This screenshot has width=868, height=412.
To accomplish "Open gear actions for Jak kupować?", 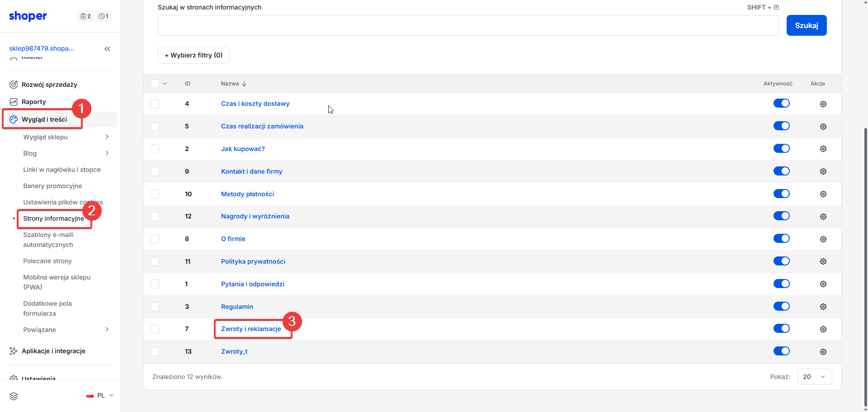I will coord(823,149).
